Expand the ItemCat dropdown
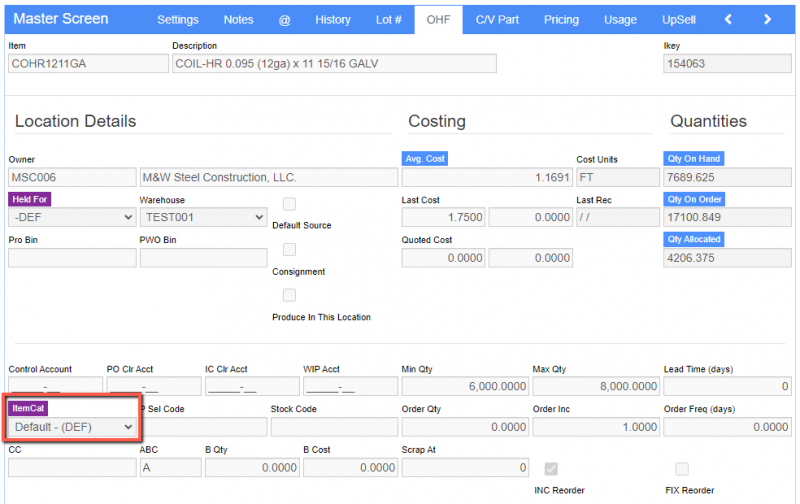Screen dimensions: 800x504 tap(72, 427)
